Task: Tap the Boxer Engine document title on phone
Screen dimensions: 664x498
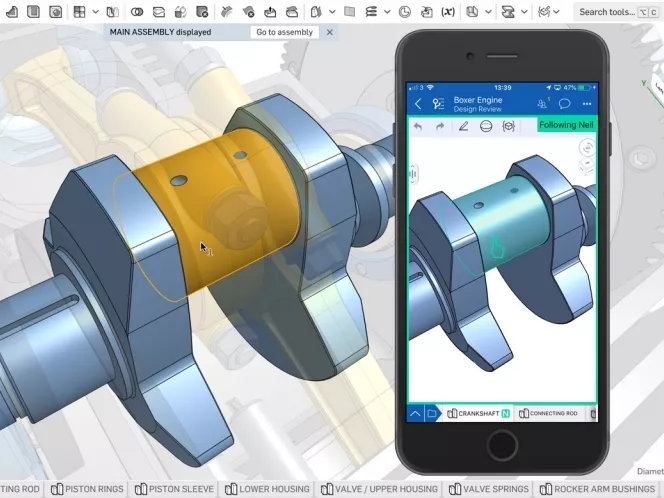Action: [x=478, y=100]
